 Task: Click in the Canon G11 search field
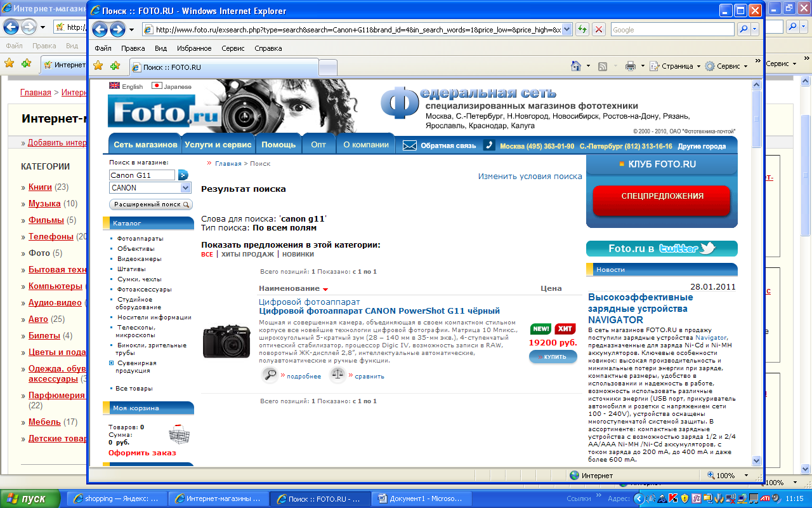tap(142, 175)
